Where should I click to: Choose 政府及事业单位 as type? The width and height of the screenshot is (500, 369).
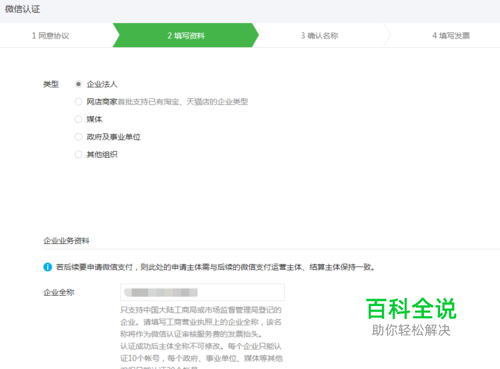coord(78,137)
